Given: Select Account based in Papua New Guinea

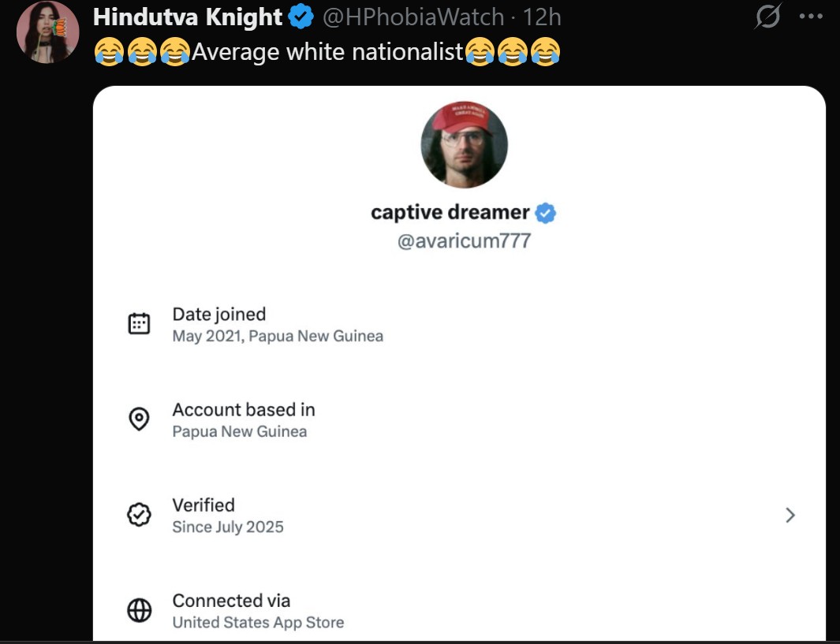Looking at the screenshot, I should [244, 420].
